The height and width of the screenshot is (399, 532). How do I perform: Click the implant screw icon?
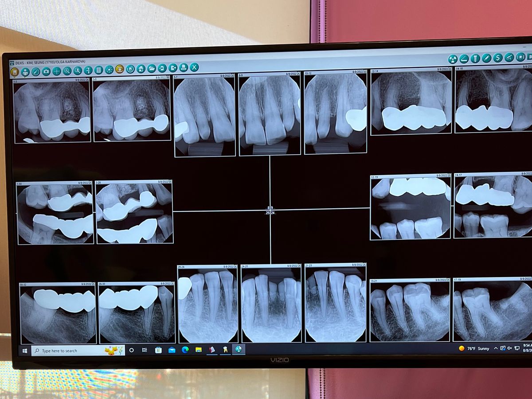tap(475, 58)
